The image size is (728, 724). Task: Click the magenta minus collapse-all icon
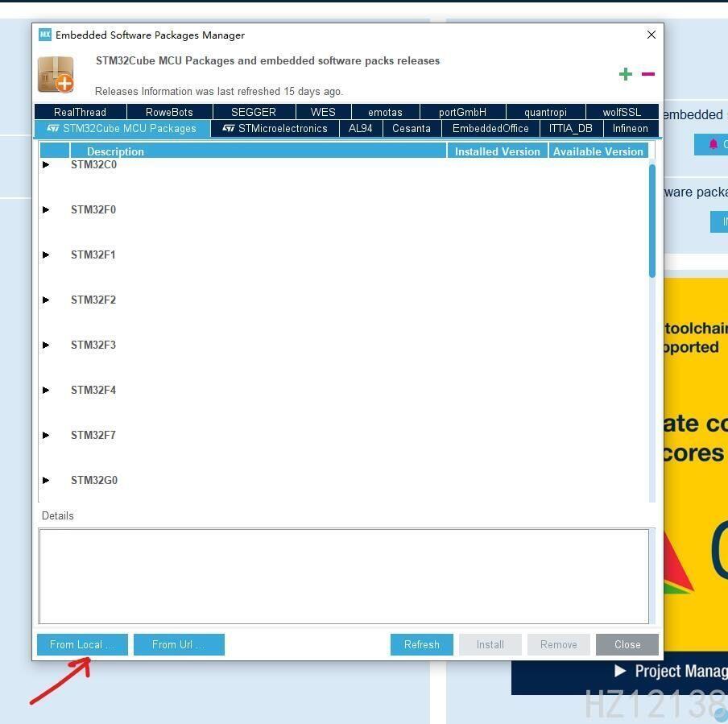pos(648,74)
